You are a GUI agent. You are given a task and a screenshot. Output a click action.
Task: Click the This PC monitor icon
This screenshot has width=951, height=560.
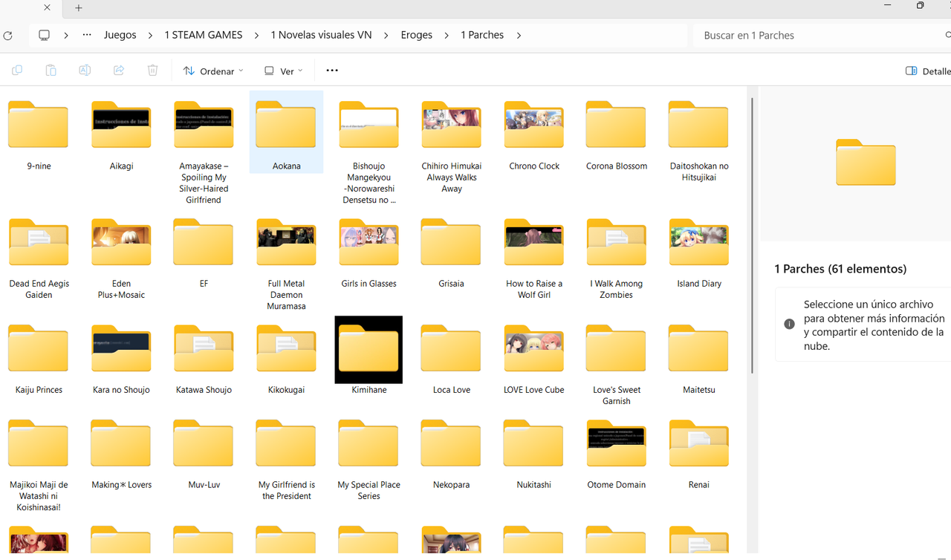(45, 35)
